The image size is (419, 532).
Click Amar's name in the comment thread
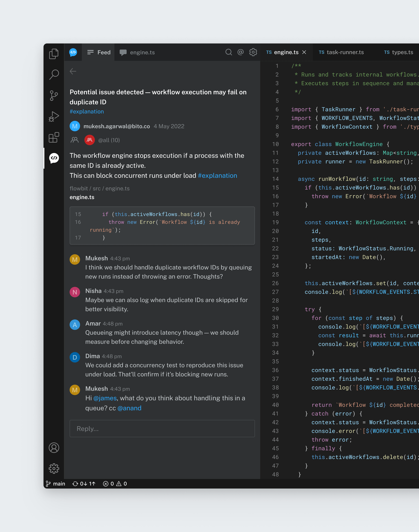[x=93, y=323]
